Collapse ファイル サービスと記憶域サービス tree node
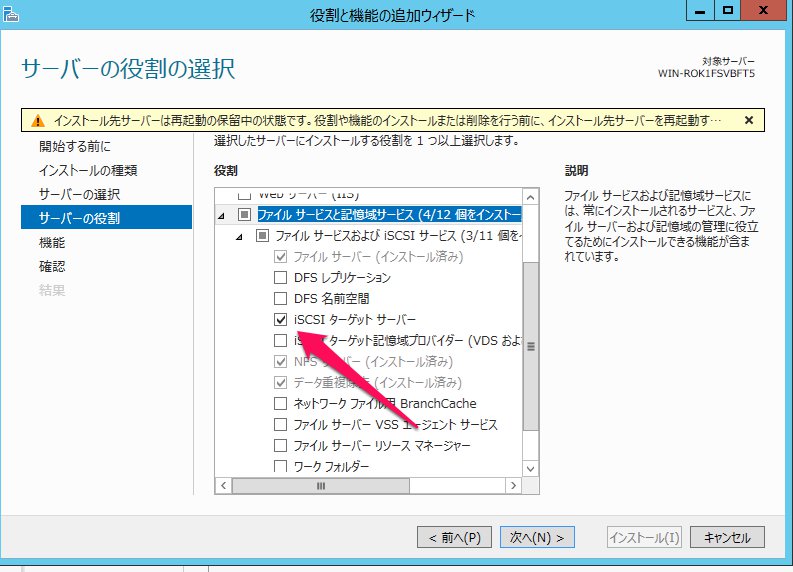The width and height of the screenshot is (793, 572). (222, 215)
